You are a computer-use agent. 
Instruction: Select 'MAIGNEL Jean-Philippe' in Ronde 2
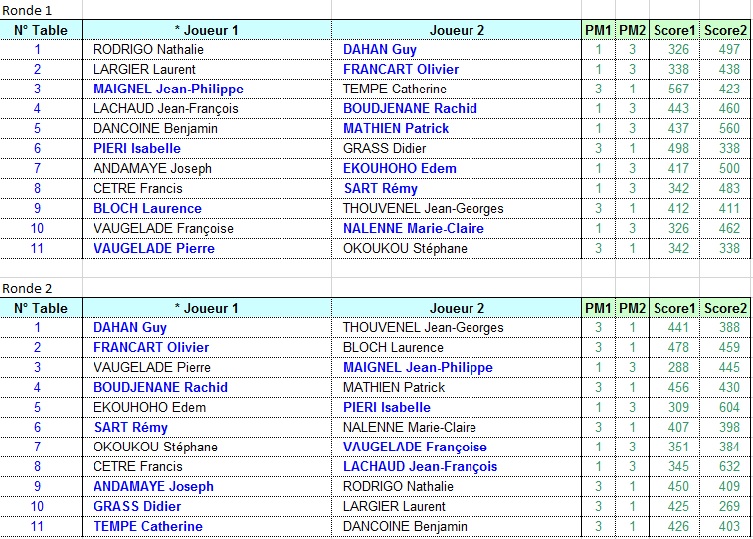418,368
